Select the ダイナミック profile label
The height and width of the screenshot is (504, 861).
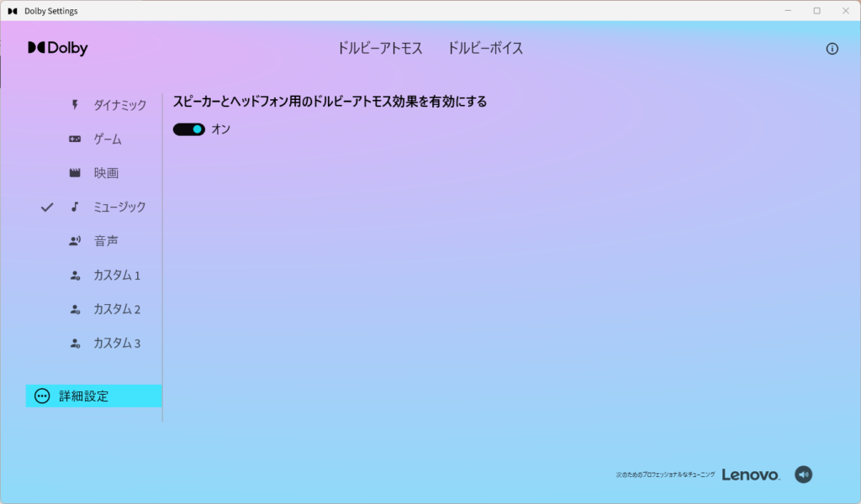pyautogui.click(x=119, y=105)
